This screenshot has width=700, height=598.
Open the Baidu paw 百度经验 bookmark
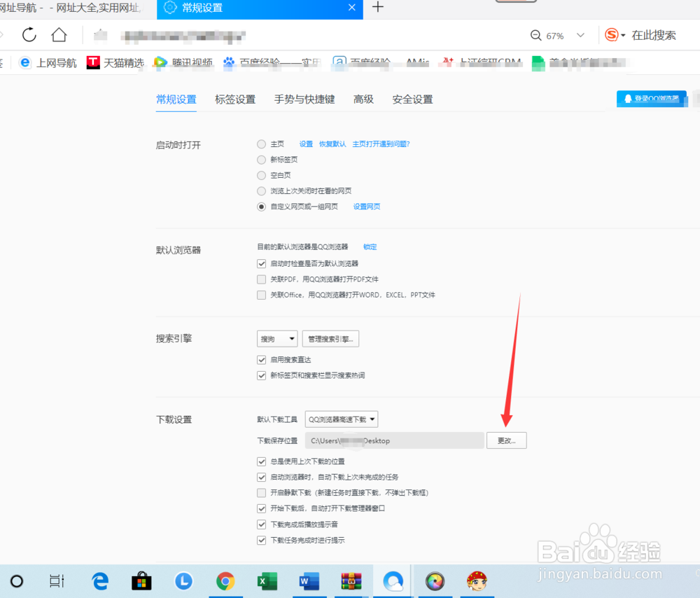coord(272,63)
